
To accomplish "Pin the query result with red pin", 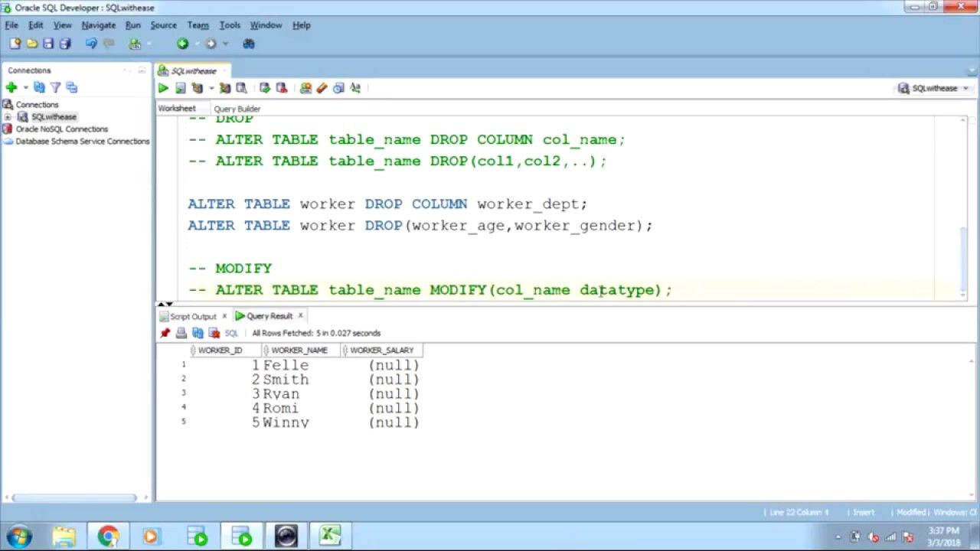I will pyautogui.click(x=165, y=333).
